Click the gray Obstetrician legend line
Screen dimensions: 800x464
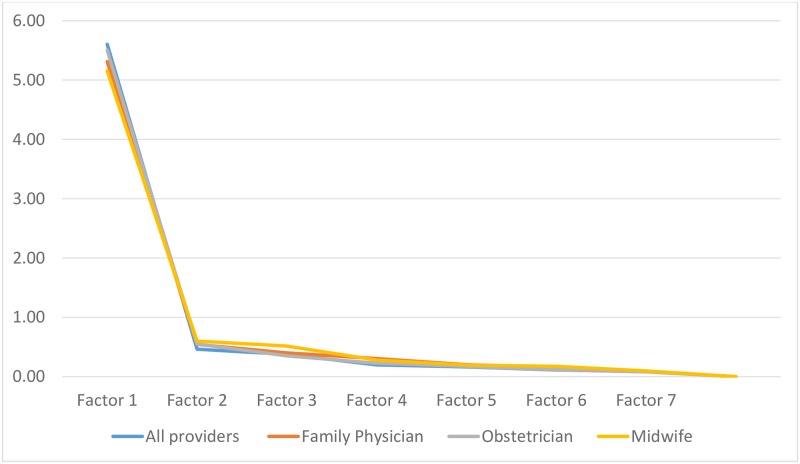click(x=464, y=436)
